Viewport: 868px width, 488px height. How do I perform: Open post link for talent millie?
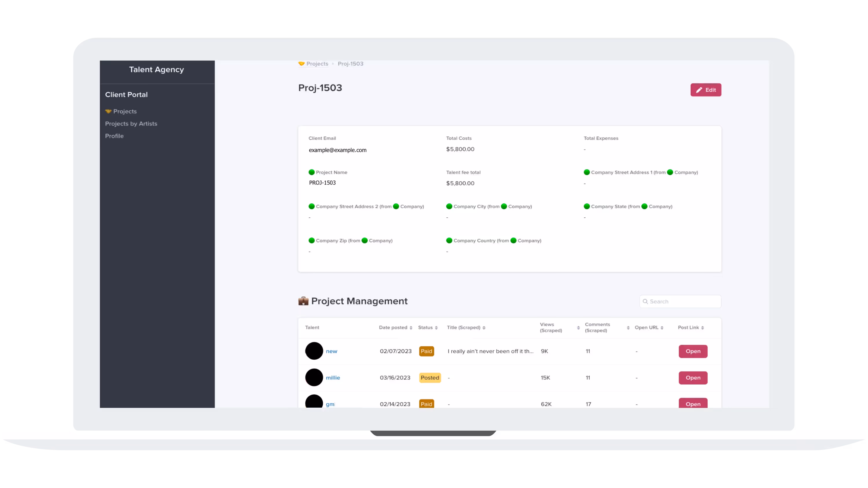693,378
